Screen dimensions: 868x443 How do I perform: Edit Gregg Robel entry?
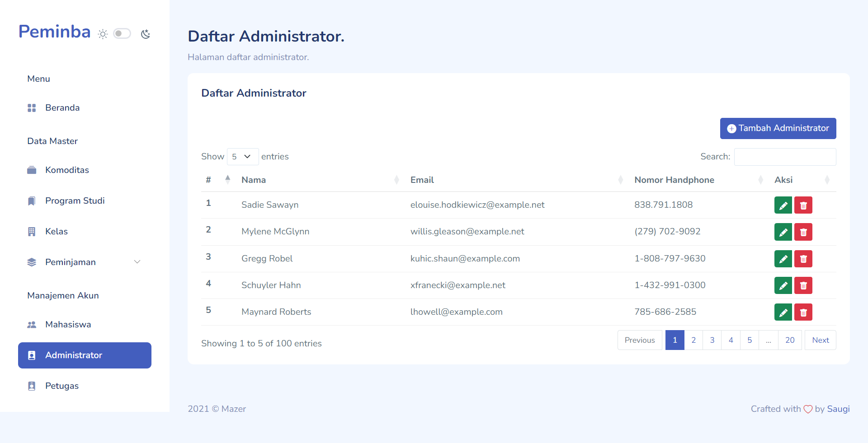pos(783,259)
